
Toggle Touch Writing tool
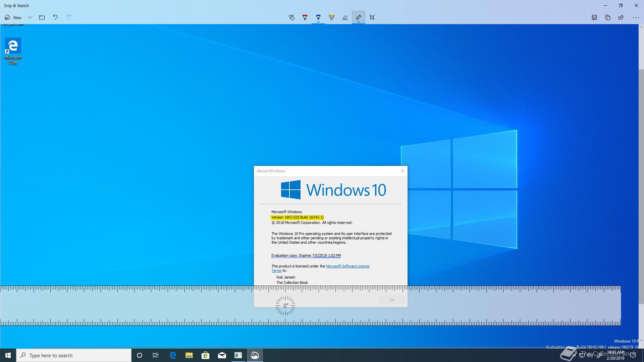coord(291,17)
